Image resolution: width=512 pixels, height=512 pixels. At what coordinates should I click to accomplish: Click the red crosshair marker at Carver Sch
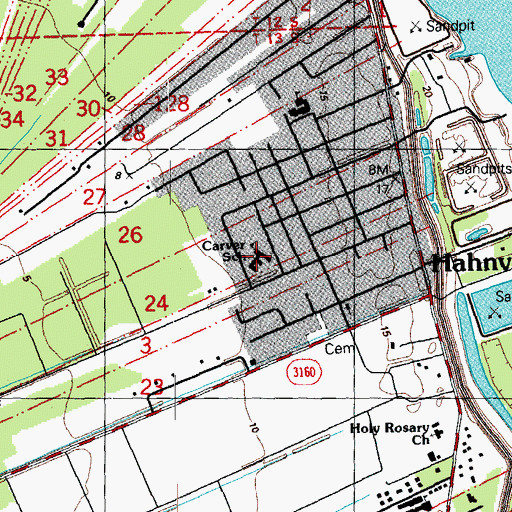point(256,256)
